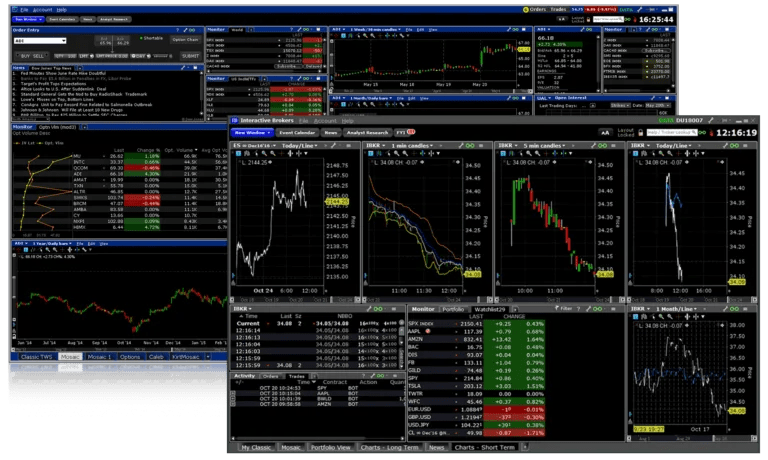Click the blue chart info icon on ES chart

pyautogui.click(x=239, y=153)
